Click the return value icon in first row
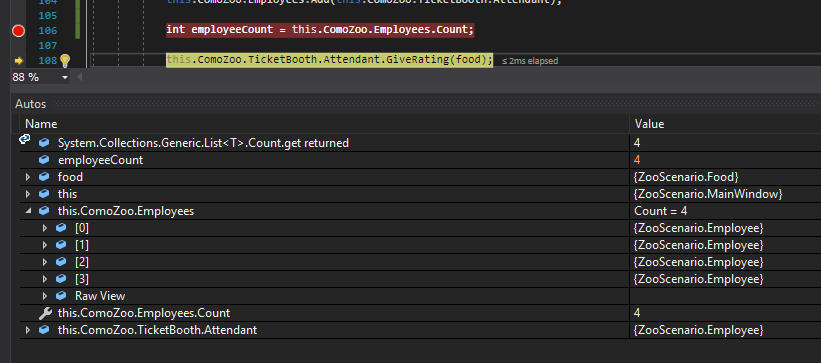821x363 pixels. click(25, 139)
